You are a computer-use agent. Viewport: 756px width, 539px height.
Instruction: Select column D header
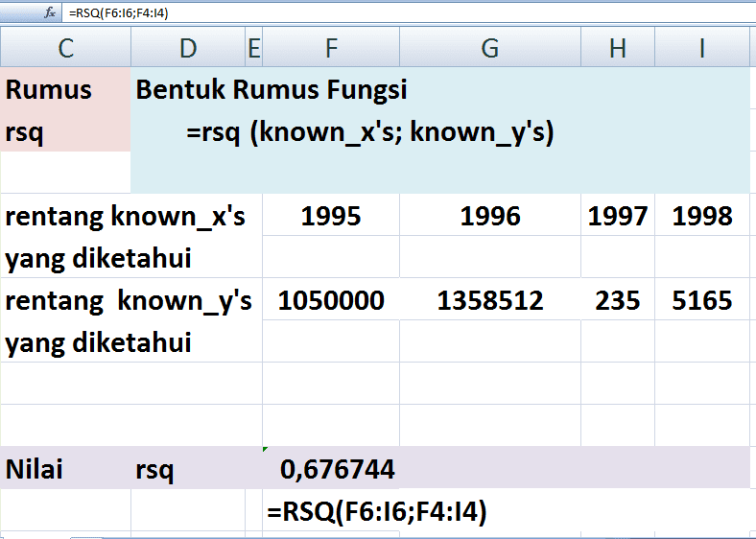click(188, 48)
